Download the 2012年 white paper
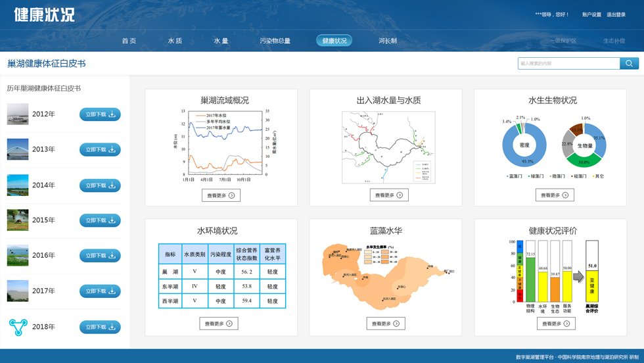 coord(100,114)
